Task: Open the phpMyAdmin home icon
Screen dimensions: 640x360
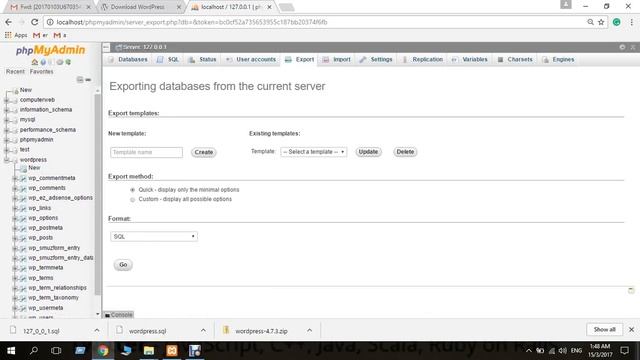Action: 35,62
